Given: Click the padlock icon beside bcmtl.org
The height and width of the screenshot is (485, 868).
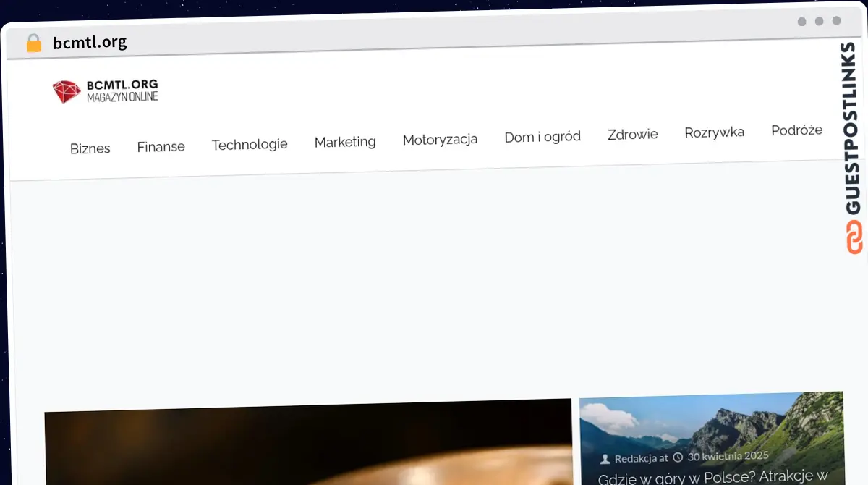Looking at the screenshot, I should pyautogui.click(x=33, y=43).
